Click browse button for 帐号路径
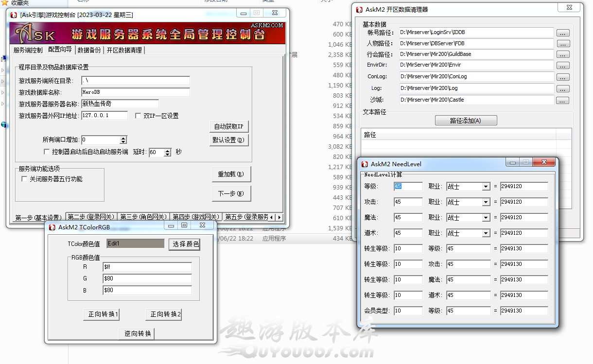 [562, 33]
